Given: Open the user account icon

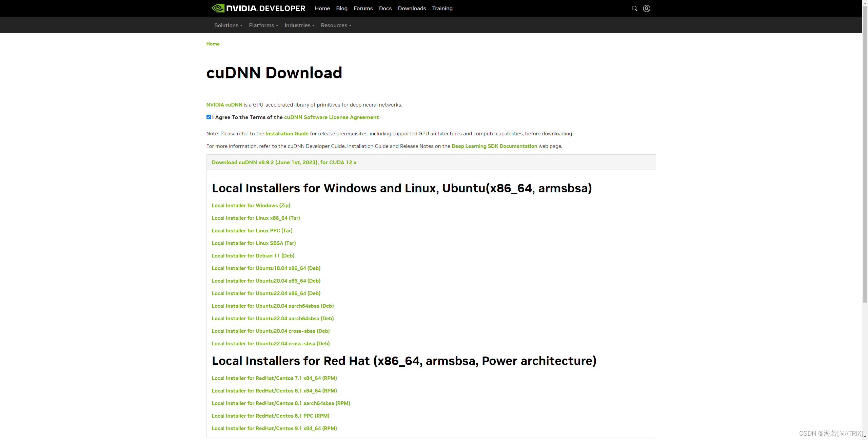Looking at the screenshot, I should point(646,8).
